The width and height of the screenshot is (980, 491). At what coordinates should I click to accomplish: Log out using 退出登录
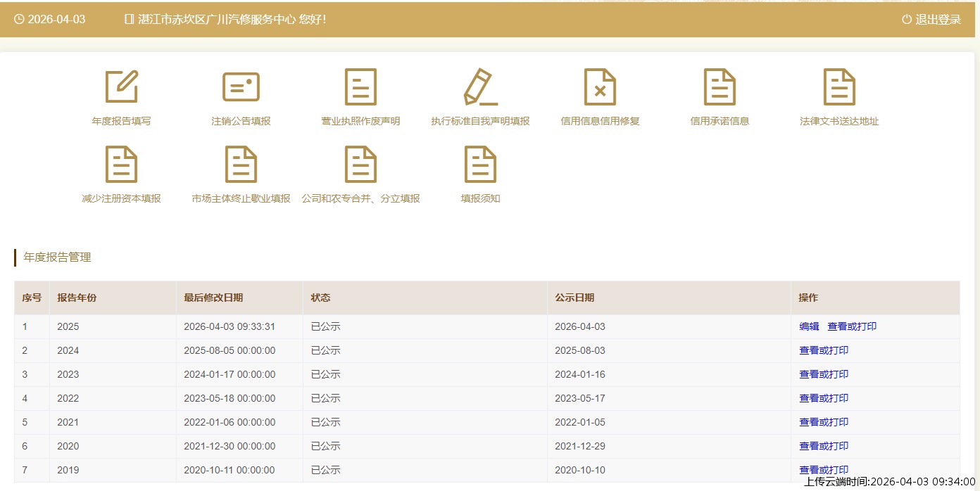(931, 20)
